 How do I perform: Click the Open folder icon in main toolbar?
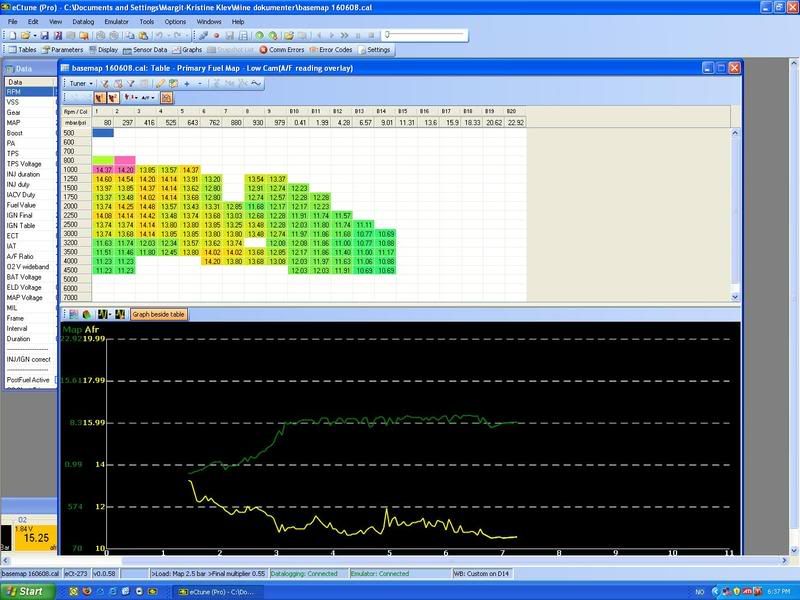pos(24,36)
